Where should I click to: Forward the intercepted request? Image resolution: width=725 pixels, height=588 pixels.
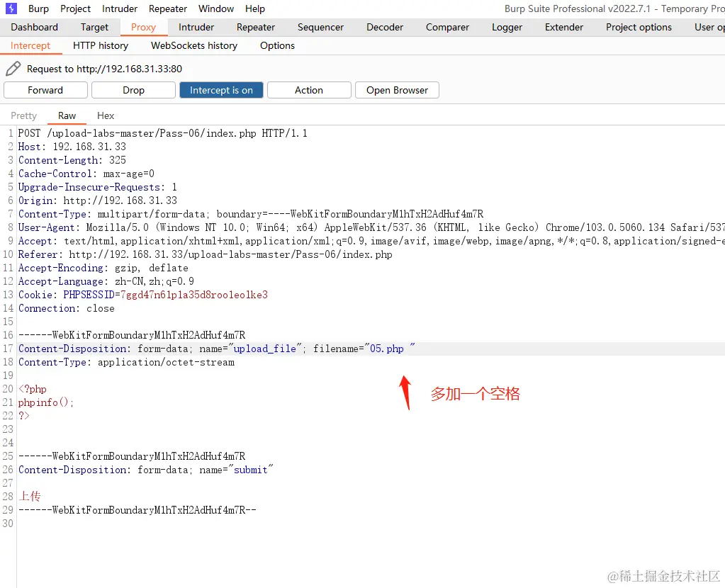click(x=45, y=90)
